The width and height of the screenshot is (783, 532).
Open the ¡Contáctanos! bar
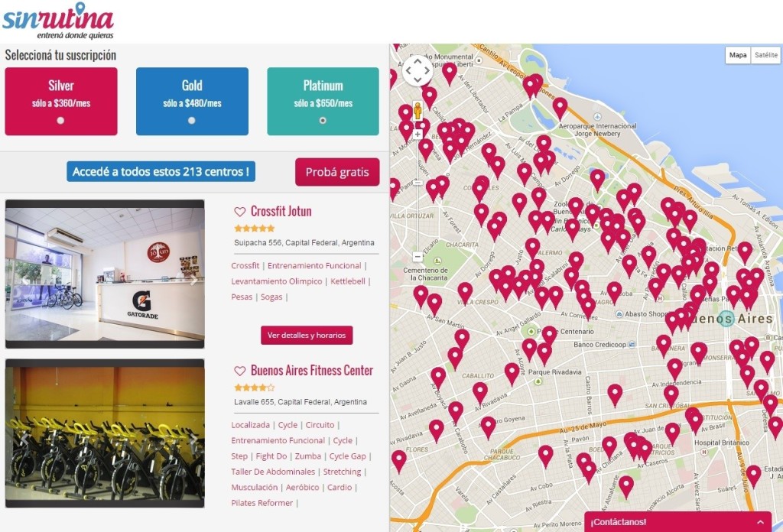(x=677, y=522)
